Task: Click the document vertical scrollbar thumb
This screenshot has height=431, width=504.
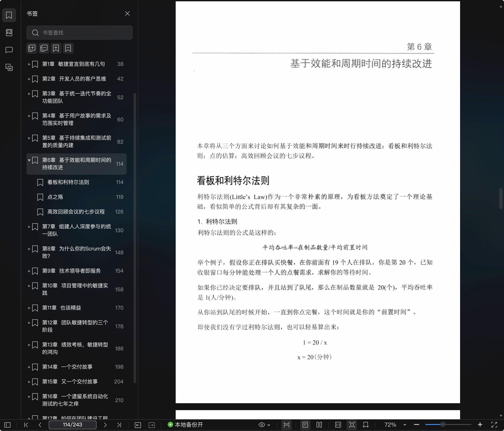Action: coord(501,198)
